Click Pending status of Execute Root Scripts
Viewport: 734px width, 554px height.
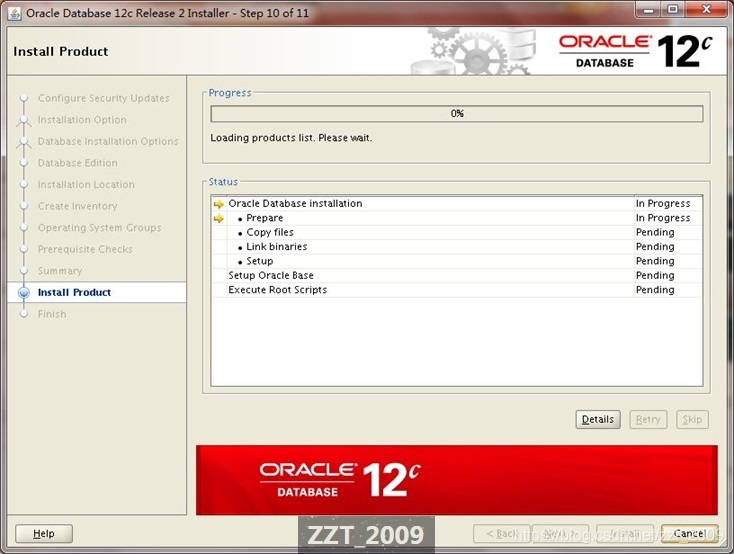click(655, 290)
